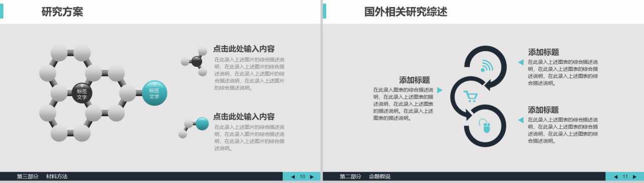Viewport: 644px width, 183px height.
Task: Select description paragraph under upper right 添加标题
Action: pyautogui.click(x=562, y=72)
